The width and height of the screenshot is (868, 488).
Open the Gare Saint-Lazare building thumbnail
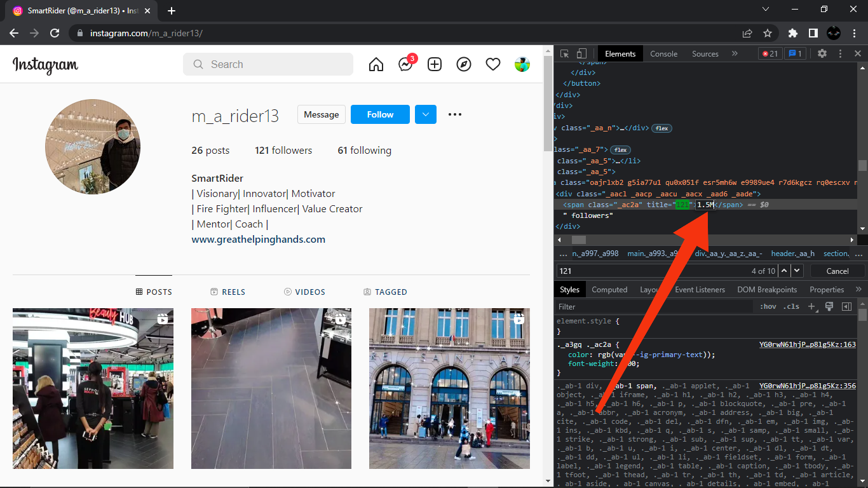pos(449,388)
